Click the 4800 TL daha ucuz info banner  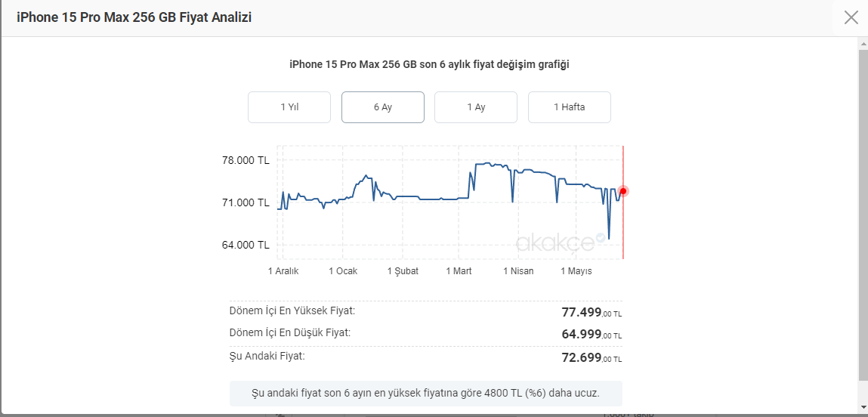tap(426, 393)
